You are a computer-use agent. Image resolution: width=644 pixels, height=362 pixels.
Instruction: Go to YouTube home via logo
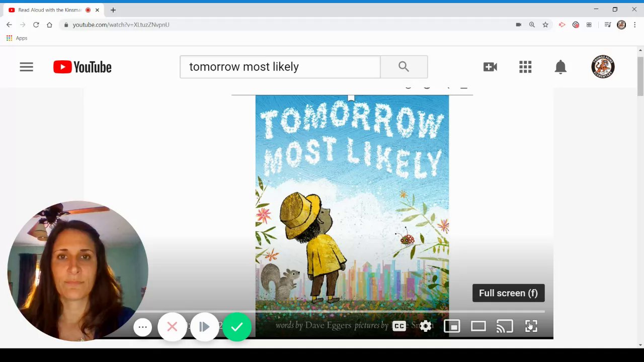point(83,67)
